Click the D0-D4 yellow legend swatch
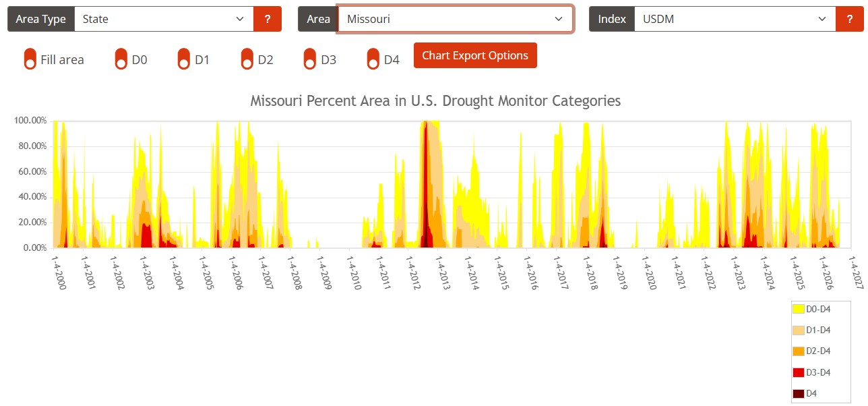Image resolution: width=868 pixels, height=406 pixels. [x=799, y=309]
